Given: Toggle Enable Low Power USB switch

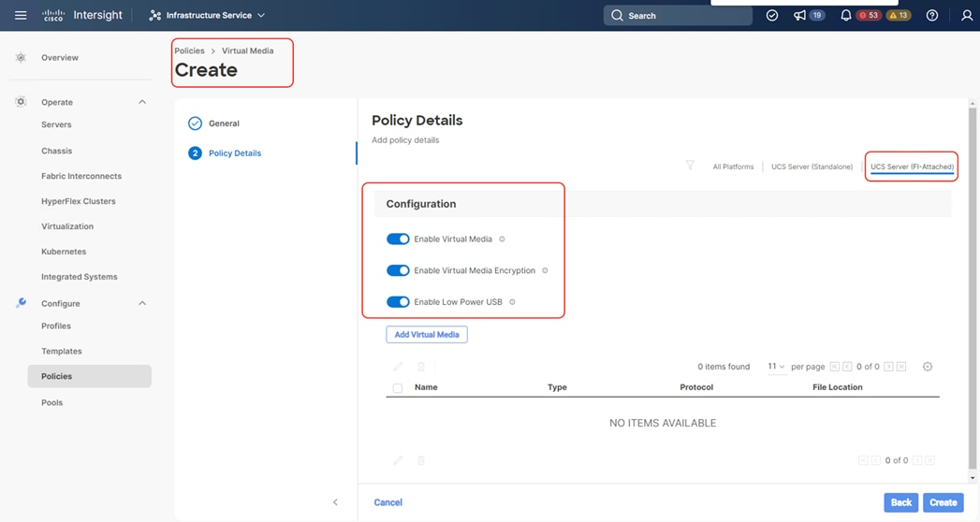Looking at the screenshot, I should [x=398, y=301].
